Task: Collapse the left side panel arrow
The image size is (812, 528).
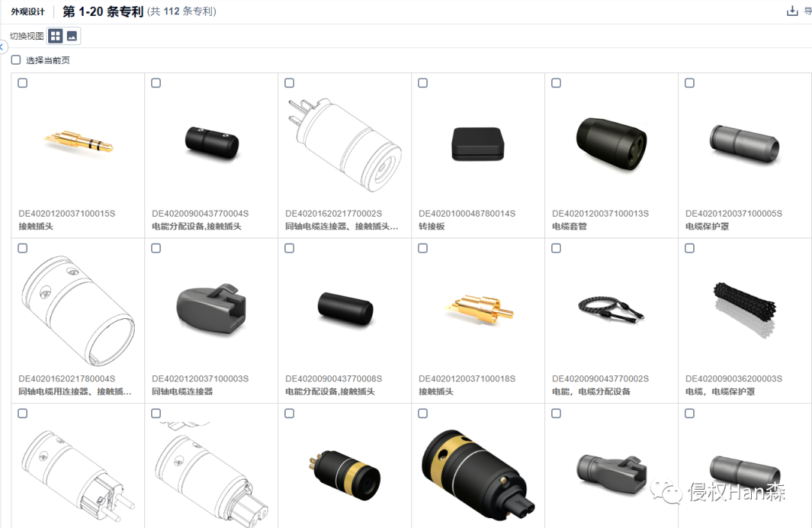Action: [x=2, y=47]
